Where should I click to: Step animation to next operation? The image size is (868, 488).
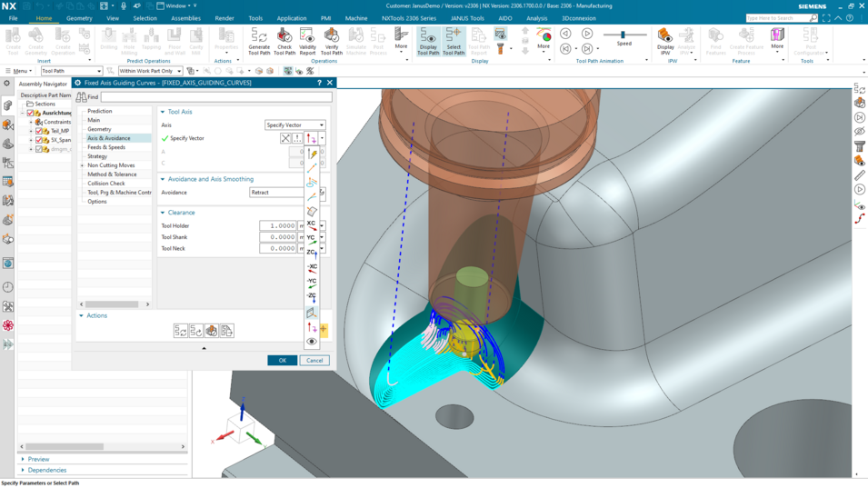pyautogui.click(x=587, y=49)
